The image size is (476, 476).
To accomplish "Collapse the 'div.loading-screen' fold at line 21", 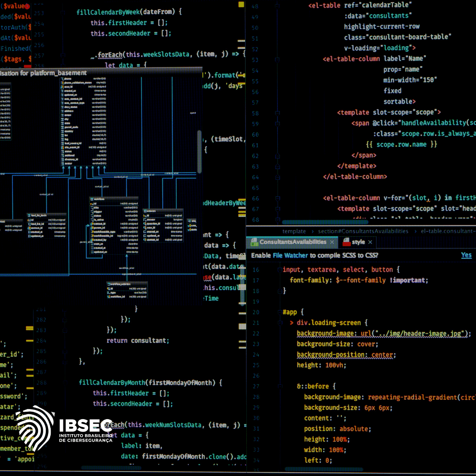I will (279, 323).
